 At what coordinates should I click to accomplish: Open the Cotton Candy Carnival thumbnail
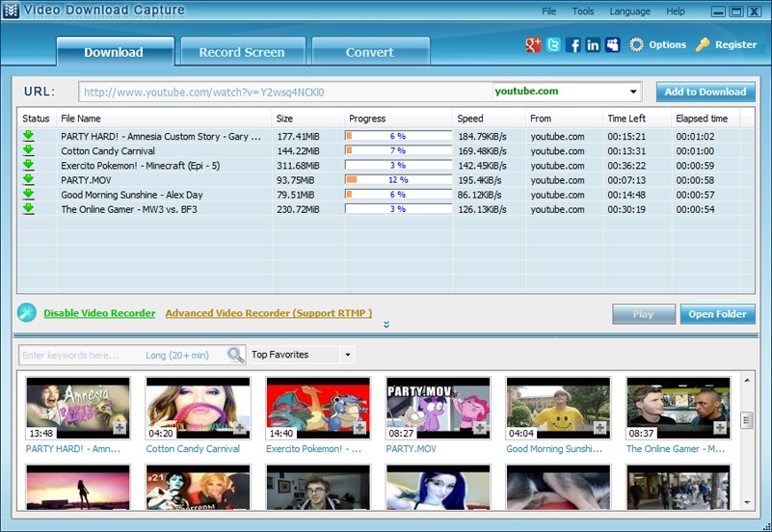[198, 408]
